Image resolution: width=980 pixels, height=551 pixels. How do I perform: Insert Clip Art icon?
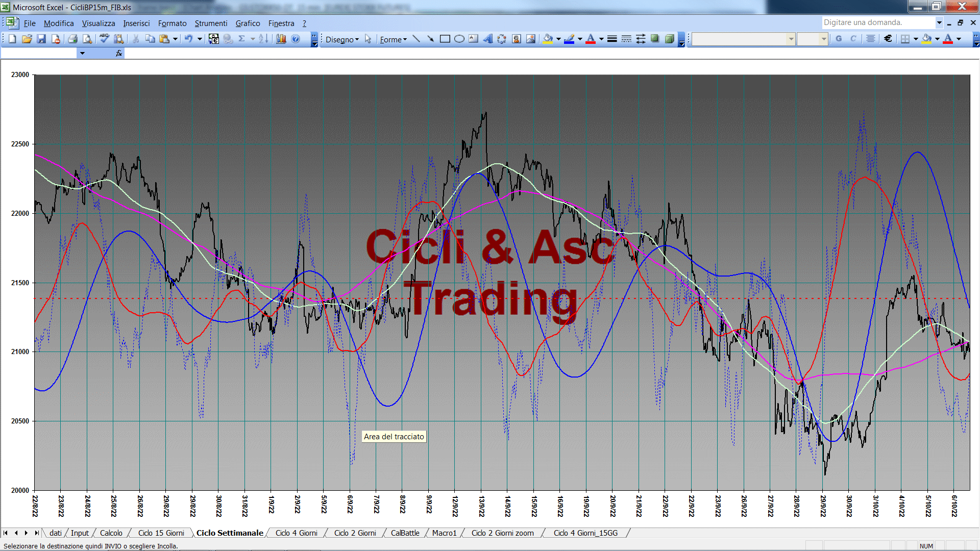click(x=517, y=39)
